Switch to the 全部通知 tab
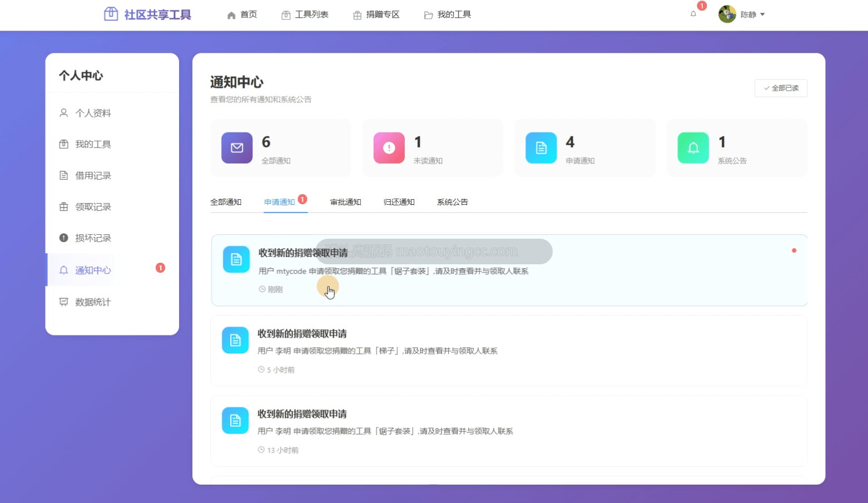This screenshot has height=503, width=868. [226, 202]
